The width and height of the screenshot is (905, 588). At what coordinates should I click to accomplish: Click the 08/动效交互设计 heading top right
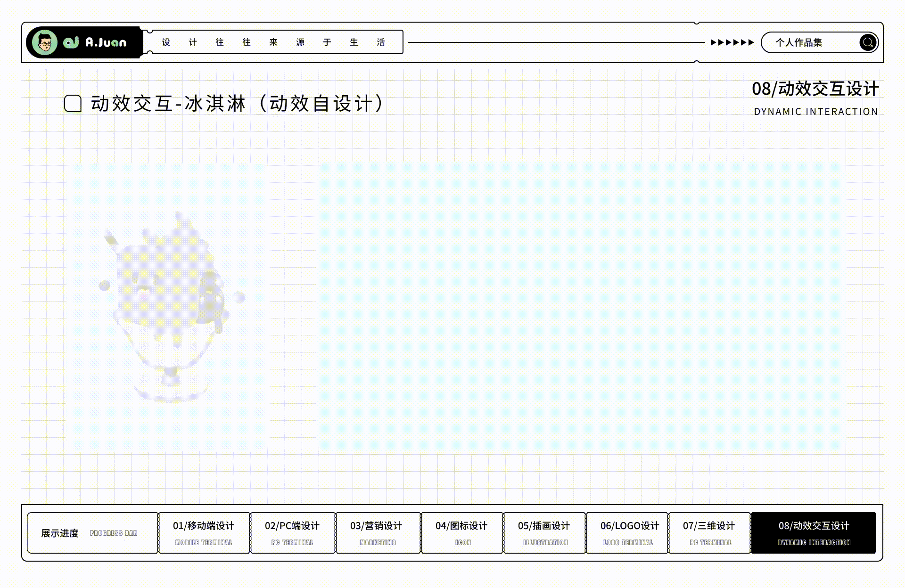[x=816, y=88]
